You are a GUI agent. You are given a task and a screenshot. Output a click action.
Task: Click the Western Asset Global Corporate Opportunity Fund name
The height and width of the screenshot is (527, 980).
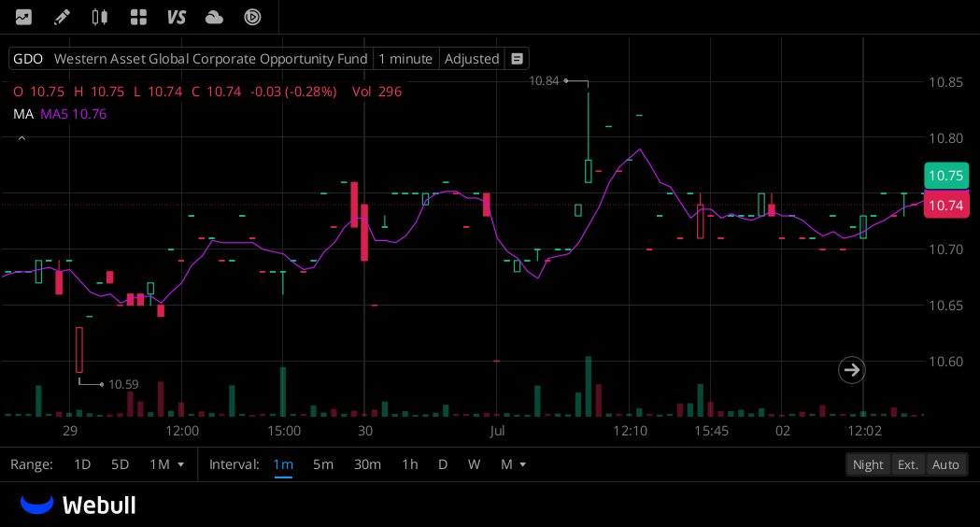(x=210, y=59)
